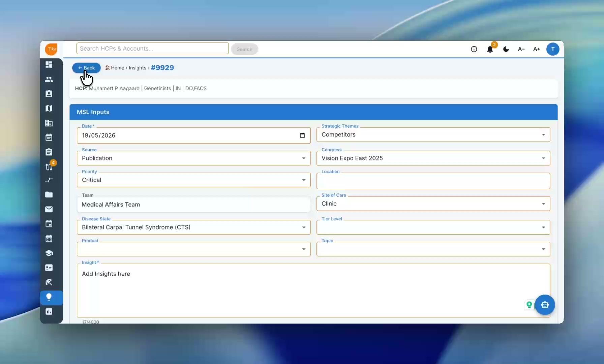Click the Back button
The height and width of the screenshot is (364, 604).
86,68
